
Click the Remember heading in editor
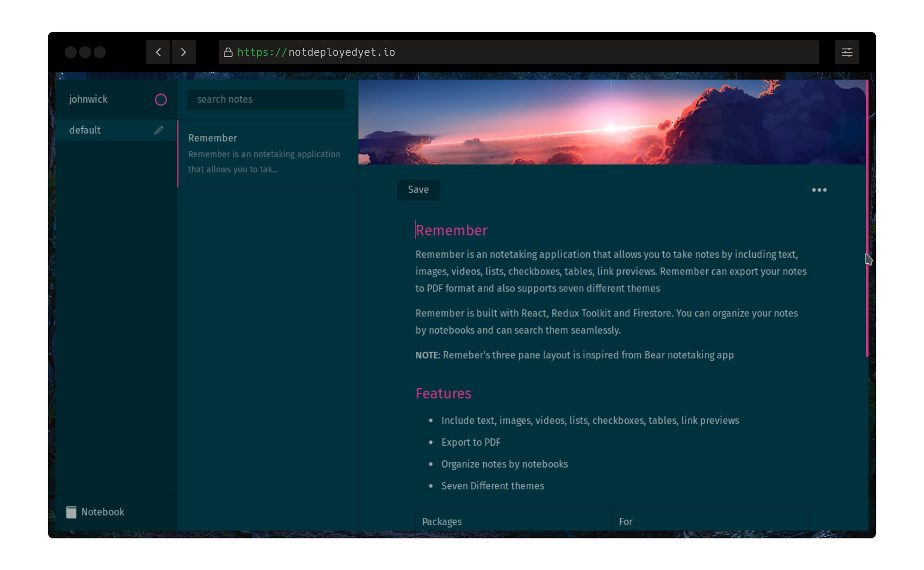coord(452,230)
